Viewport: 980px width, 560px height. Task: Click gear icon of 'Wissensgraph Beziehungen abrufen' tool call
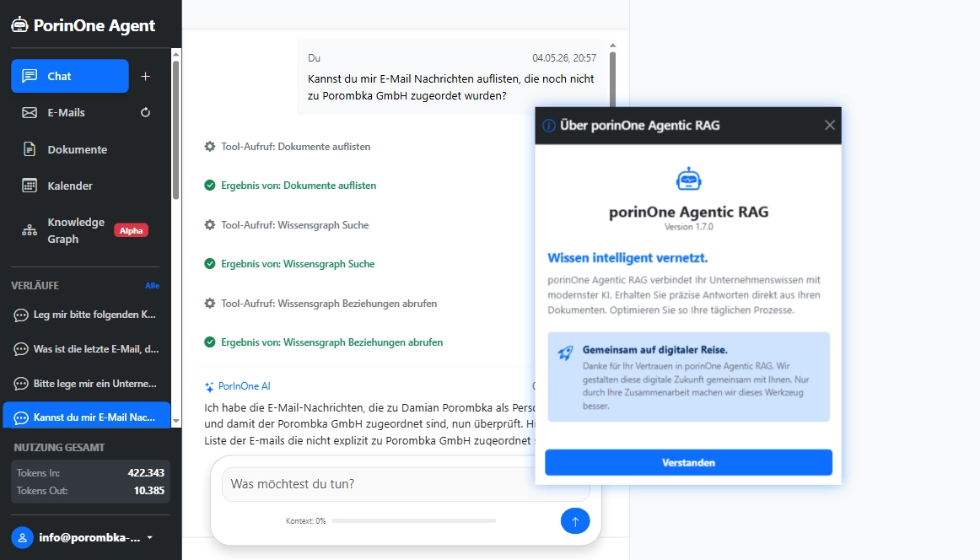210,303
